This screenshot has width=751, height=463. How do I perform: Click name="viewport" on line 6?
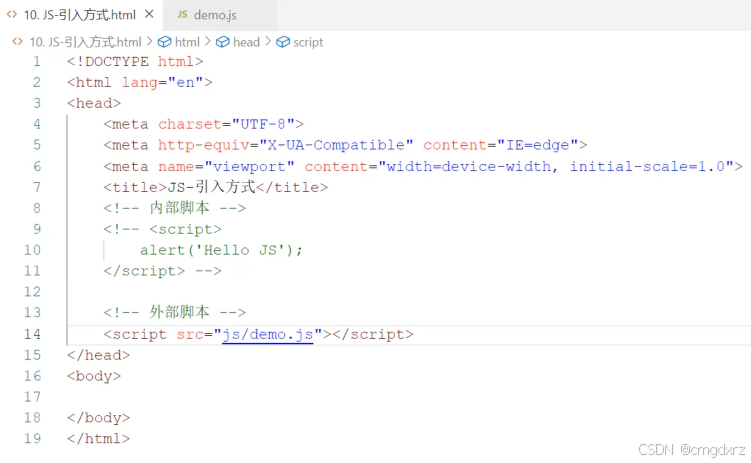227,166
